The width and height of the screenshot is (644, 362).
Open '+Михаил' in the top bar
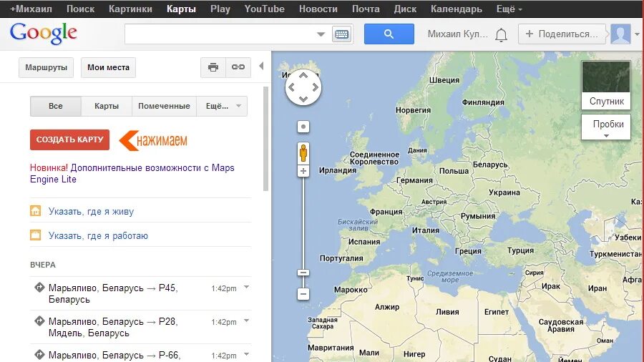click(31, 9)
